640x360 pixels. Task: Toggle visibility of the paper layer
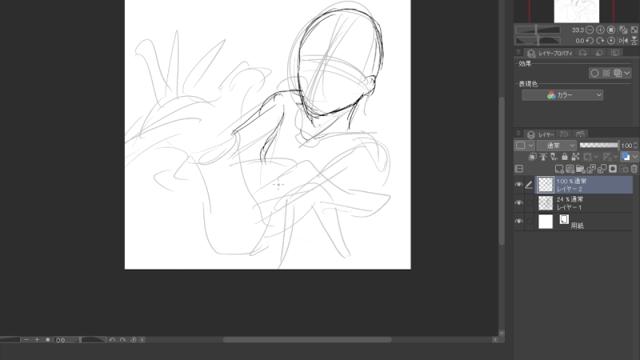coord(518,221)
